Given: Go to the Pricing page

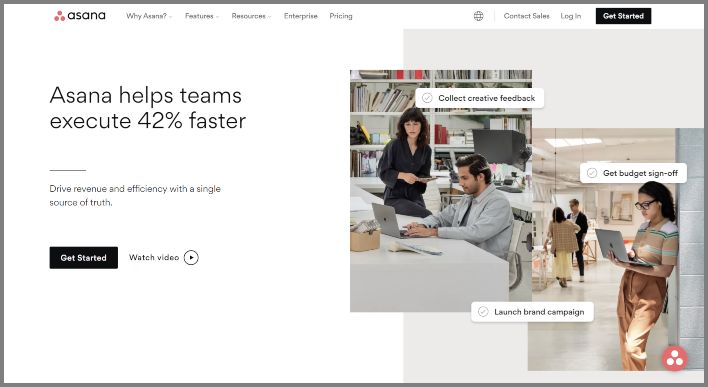Looking at the screenshot, I should (x=341, y=16).
